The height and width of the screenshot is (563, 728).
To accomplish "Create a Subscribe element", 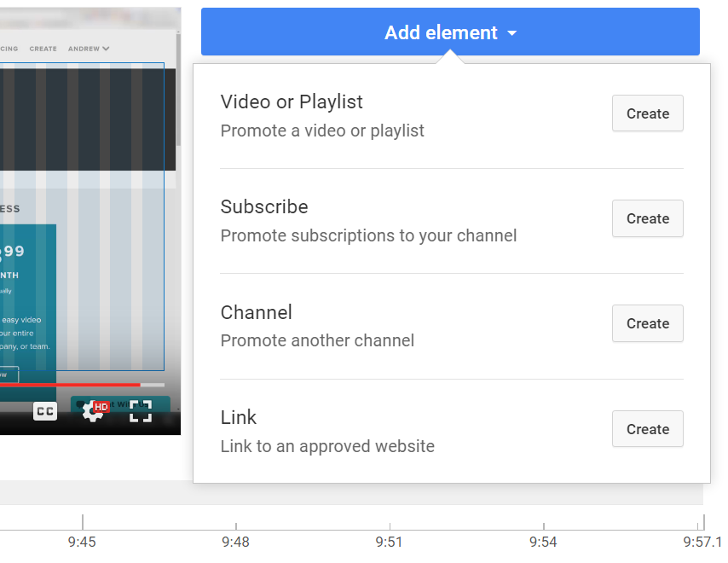I will (647, 218).
